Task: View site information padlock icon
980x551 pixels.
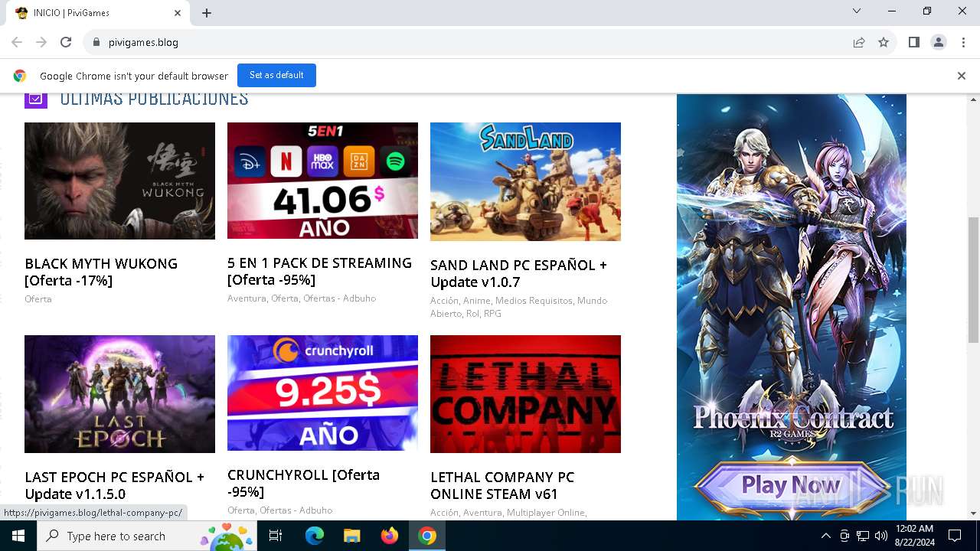Action: 96,42
